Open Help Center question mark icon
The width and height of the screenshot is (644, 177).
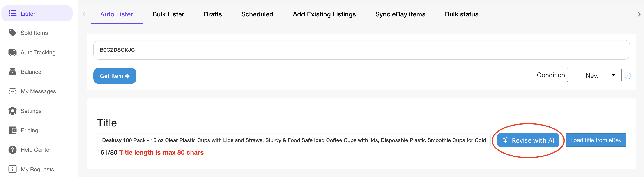12,150
